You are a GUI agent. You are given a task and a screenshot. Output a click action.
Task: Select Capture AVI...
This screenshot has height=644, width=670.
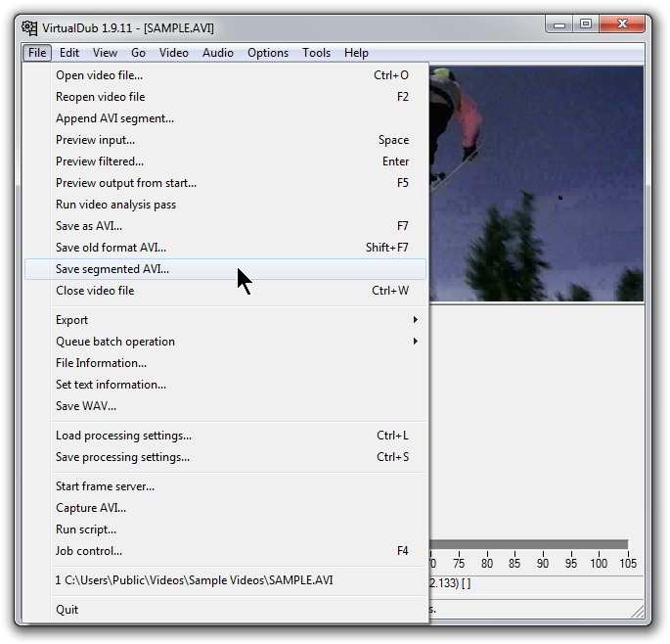[225, 508]
